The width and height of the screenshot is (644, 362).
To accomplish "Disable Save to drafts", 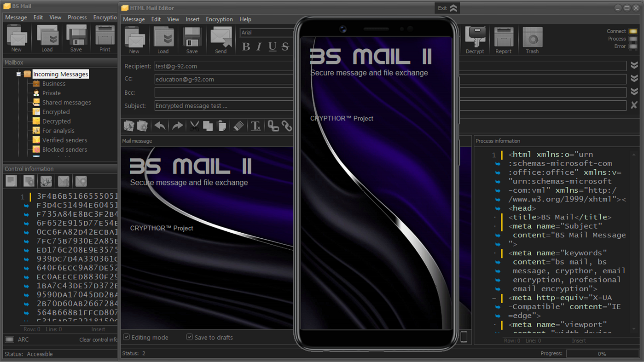I will [189, 337].
